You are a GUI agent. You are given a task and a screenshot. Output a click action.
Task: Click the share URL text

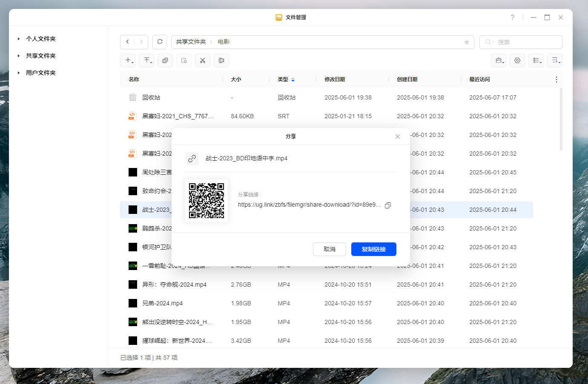pos(309,205)
